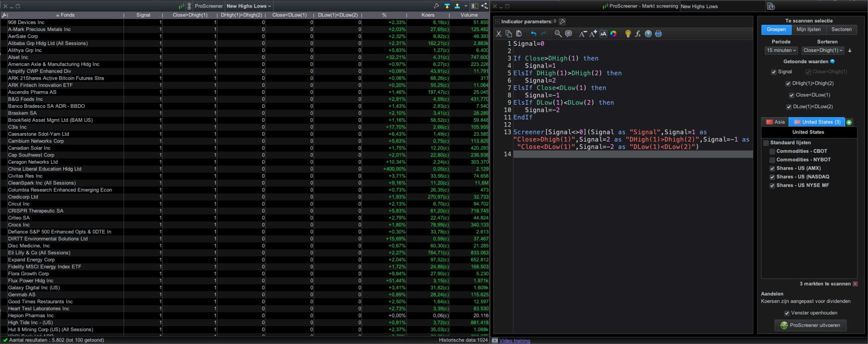Open the Video training link
This screenshot has width=868, height=344.
[x=515, y=341]
